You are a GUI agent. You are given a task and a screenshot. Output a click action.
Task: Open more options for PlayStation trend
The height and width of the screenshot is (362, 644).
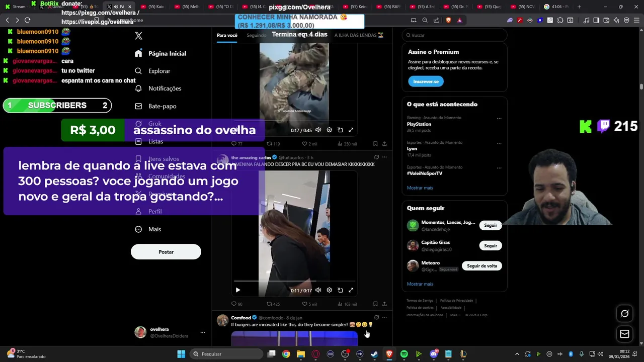499,119
